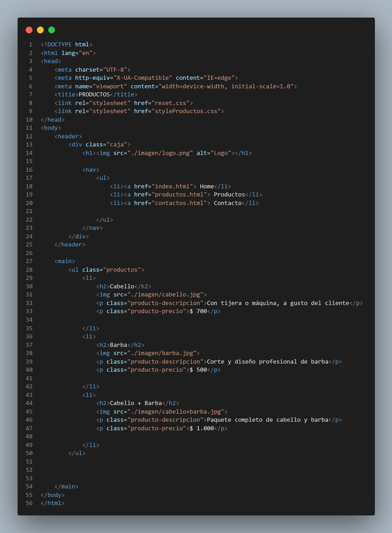Click the closing </ul> tag on line 50
Screen dimensions: 392x533
[77, 453]
